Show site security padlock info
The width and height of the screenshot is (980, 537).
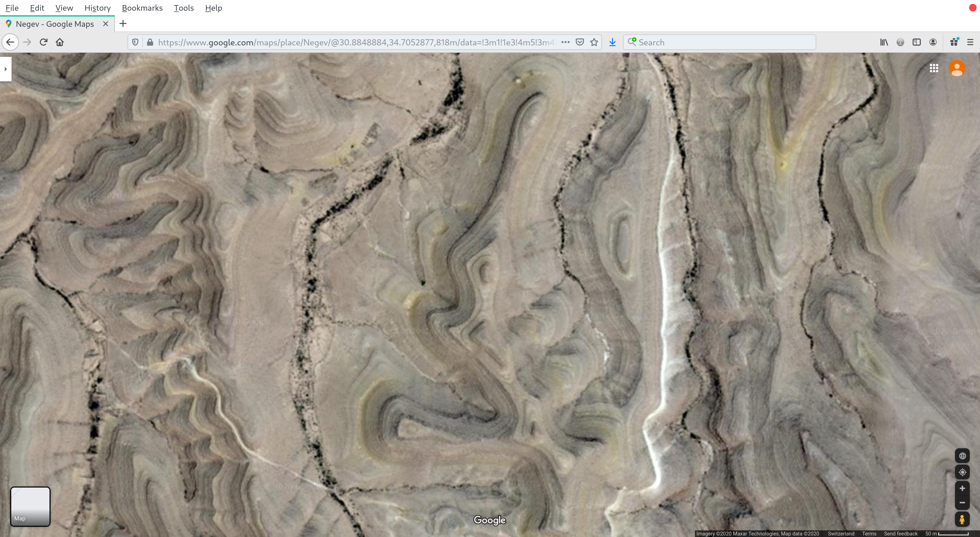coord(150,42)
